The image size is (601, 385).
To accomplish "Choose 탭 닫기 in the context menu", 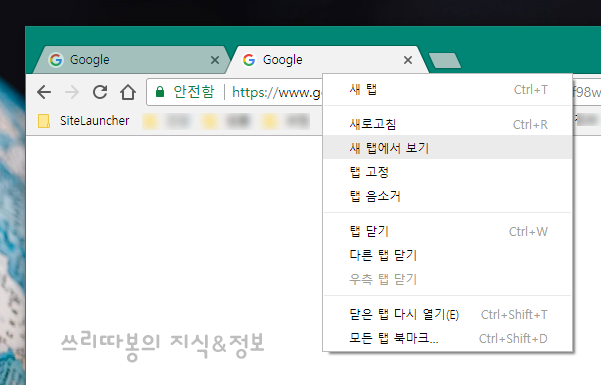I will click(447, 231).
